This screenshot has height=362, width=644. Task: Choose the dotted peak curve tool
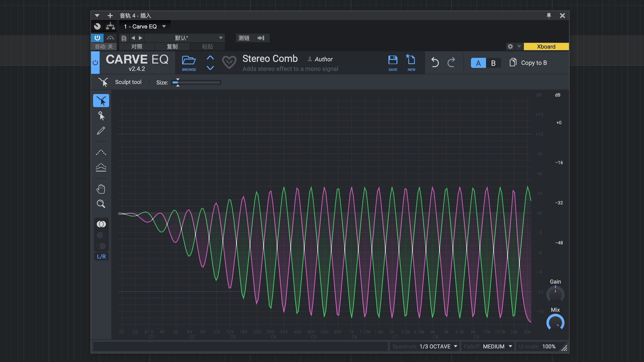101,153
